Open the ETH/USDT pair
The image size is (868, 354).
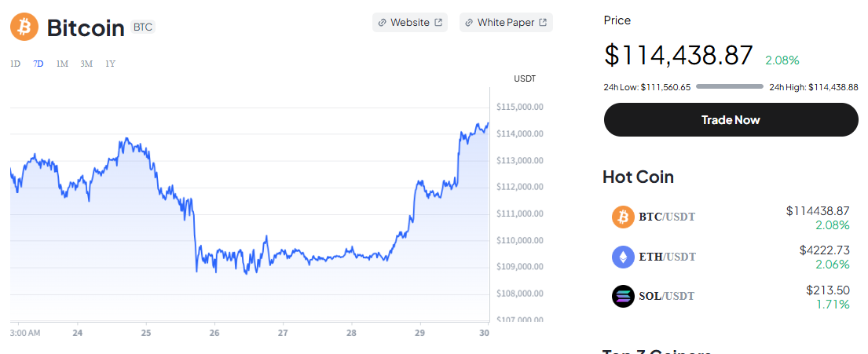(667, 257)
